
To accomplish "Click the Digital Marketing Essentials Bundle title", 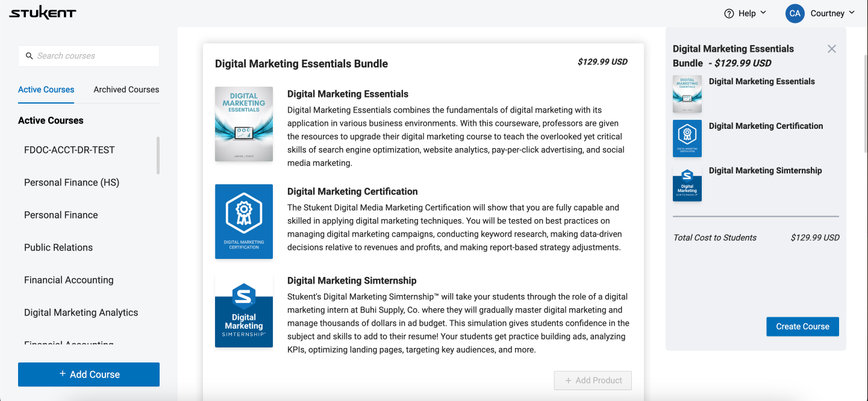I will 301,64.
